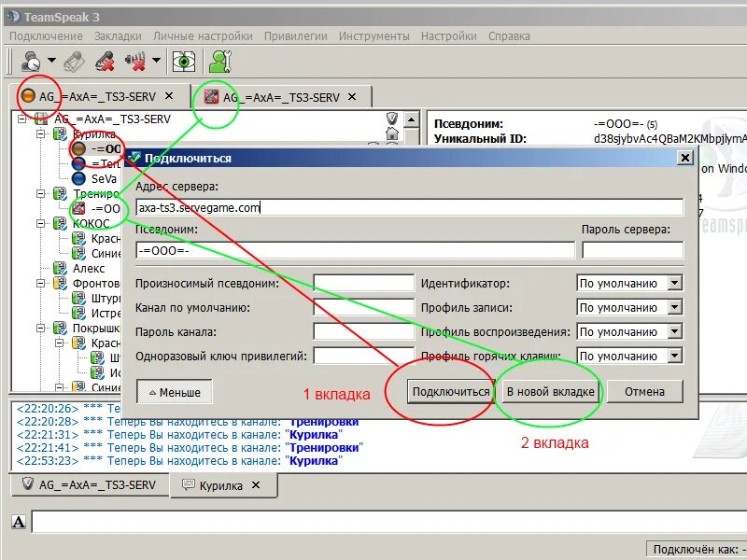Open the Инструменты menu
Screen dimensions: 747x560
click(x=374, y=36)
